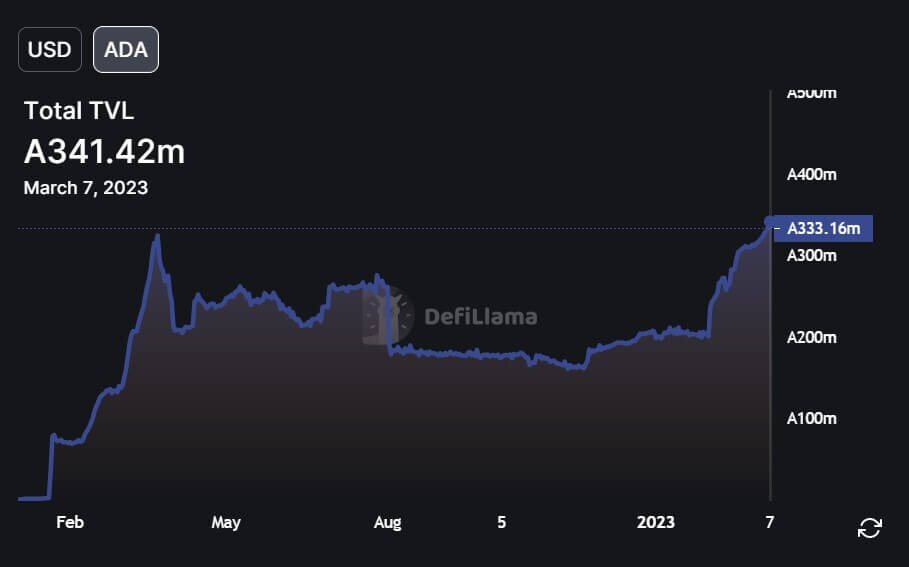
Task: Click the 5 label on time axis
Action: [502, 522]
